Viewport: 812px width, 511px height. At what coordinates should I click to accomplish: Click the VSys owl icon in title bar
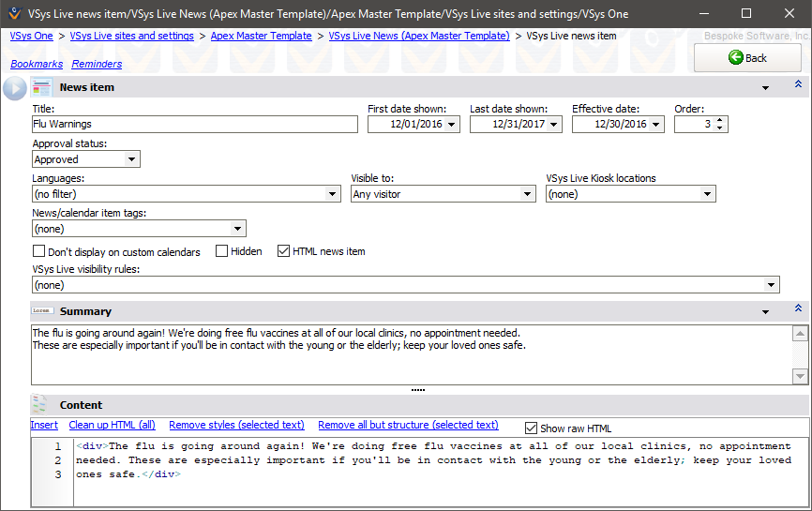tap(13, 14)
